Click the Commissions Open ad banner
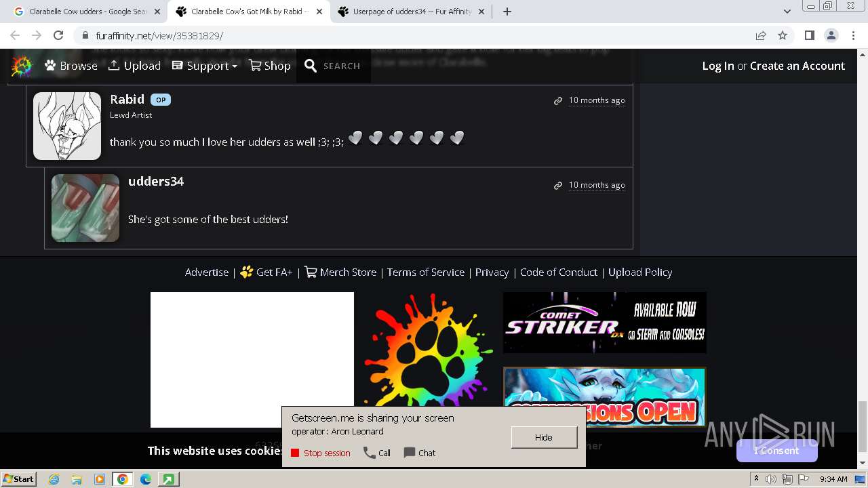The height and width of the screenshot is (488, 868). point(605,397)
